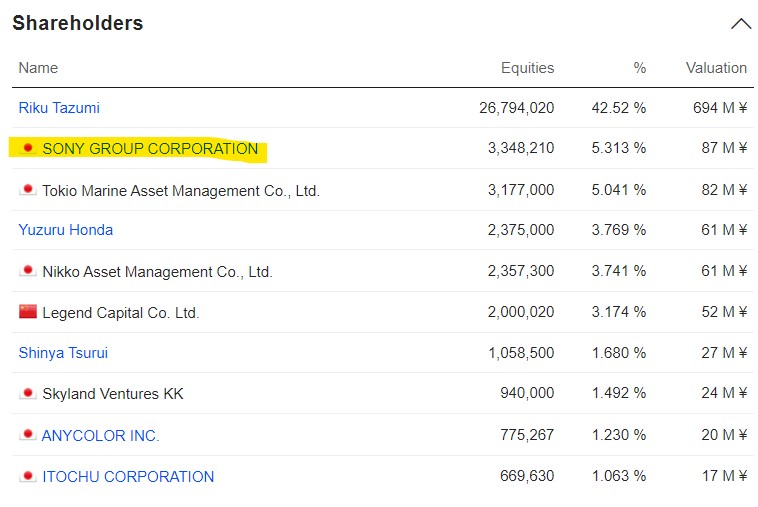Screen dimensions: 758x507
Task: Click Japan flag beside Sony Group Corporation
Action: coord(28,149)
